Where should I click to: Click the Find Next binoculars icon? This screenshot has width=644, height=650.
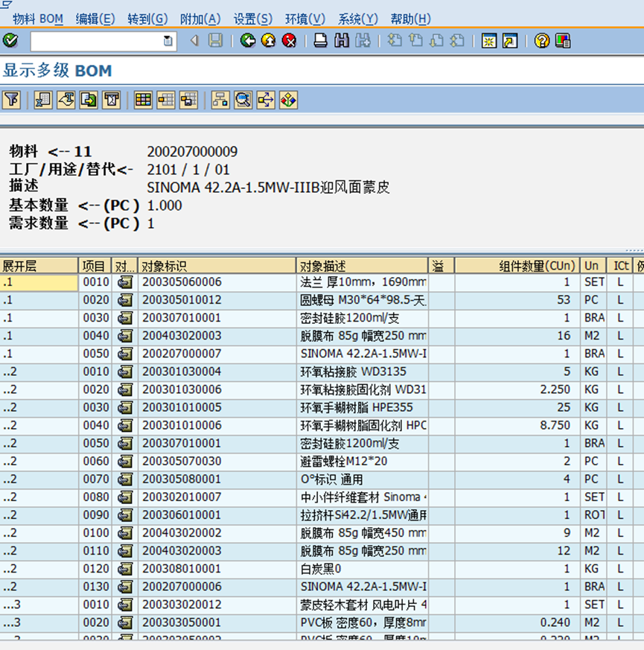pos(363,41)
